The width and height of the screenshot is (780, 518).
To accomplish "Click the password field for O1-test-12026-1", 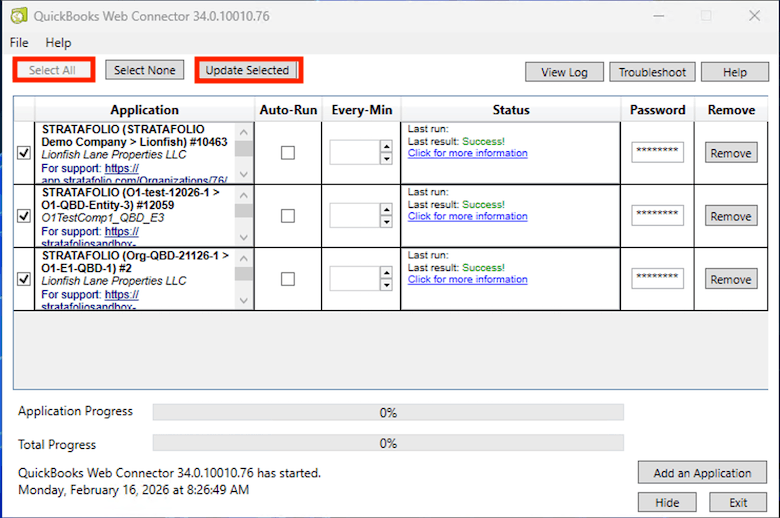I will click(657, 215).
